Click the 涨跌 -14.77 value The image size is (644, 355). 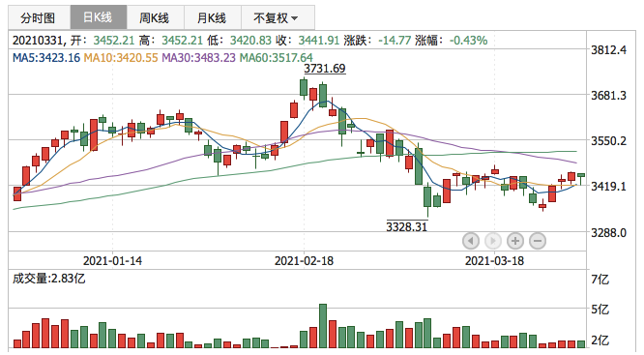pos(395,41)
